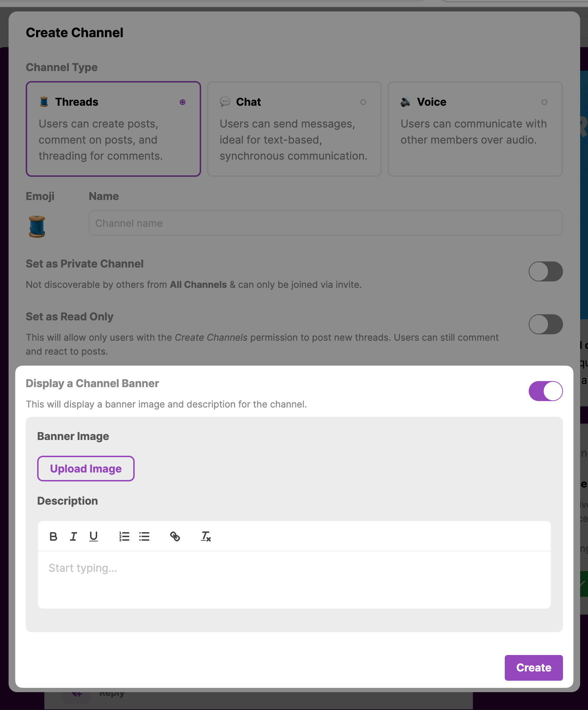The height and width of the screenshot is (710, 588).
Task: Select the Chat card speech bubble icon
Action: point(225,102)
